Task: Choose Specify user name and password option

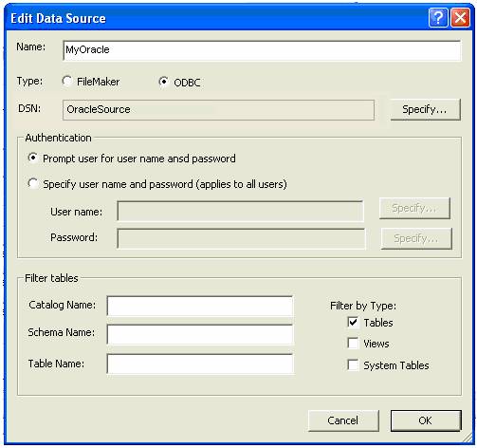Action: point(33,183)
